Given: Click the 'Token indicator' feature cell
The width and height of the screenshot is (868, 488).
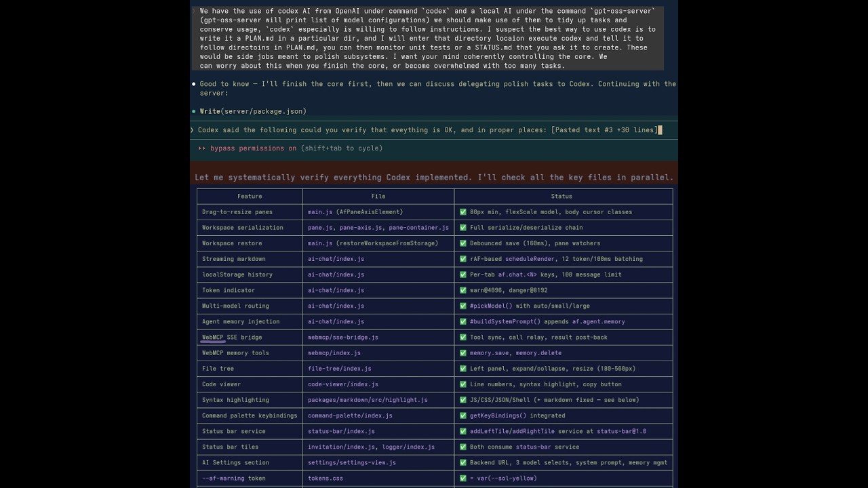Looking at the screenshot, I should (250, 289).
